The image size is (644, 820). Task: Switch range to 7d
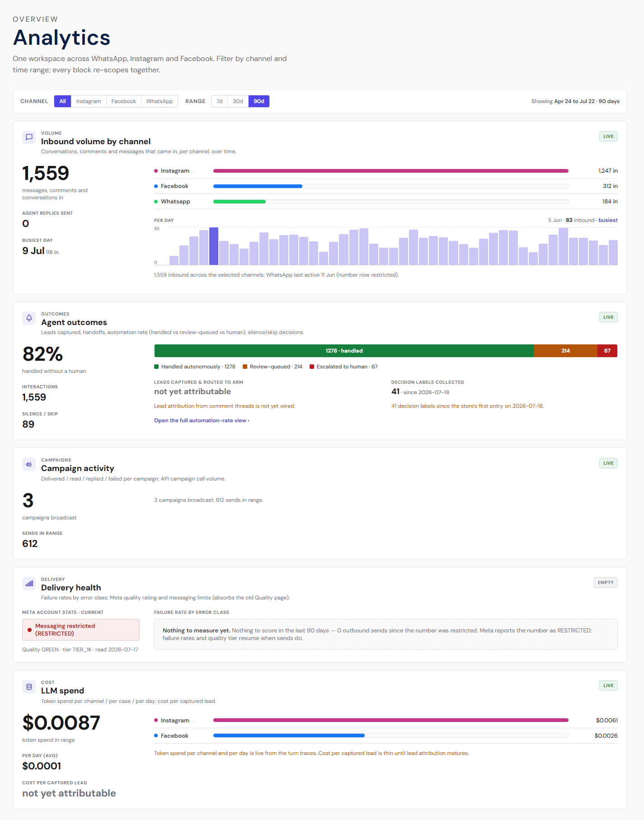click(x=219, y=101)
